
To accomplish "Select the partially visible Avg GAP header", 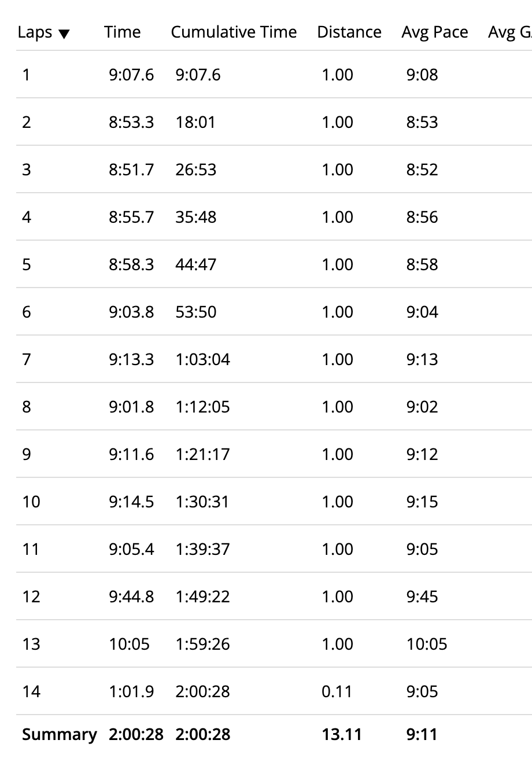I will tap(509, 32).
